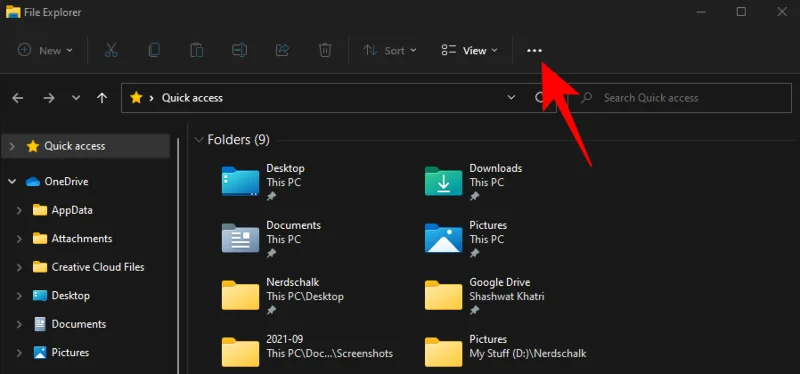
Task: Go back with the left arrow
Action: [x=18, y=98]
